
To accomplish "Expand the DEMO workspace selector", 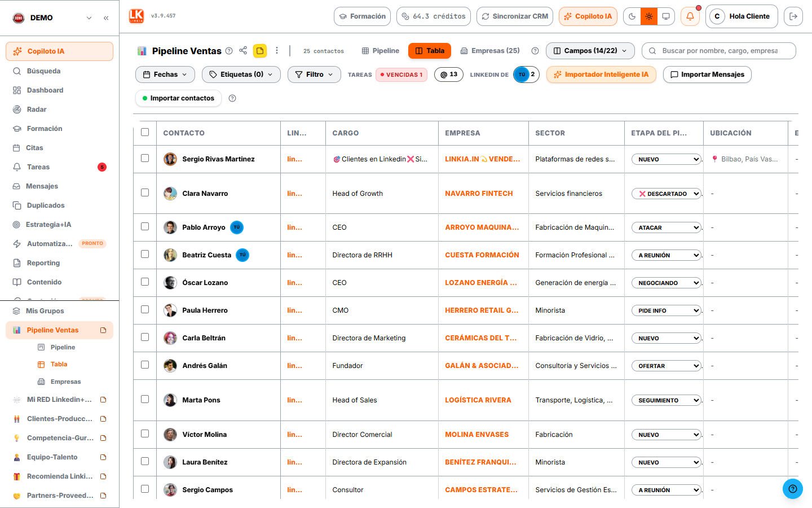I will coord(52,18).
